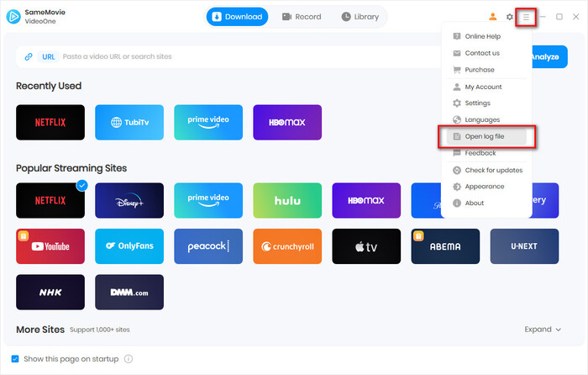
Task: Choose the Apple tv site tile
Action: tap(366, 246)
